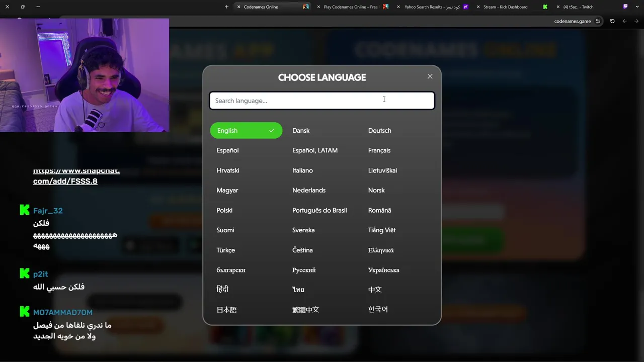Close the Choose Language dialog

430,76
